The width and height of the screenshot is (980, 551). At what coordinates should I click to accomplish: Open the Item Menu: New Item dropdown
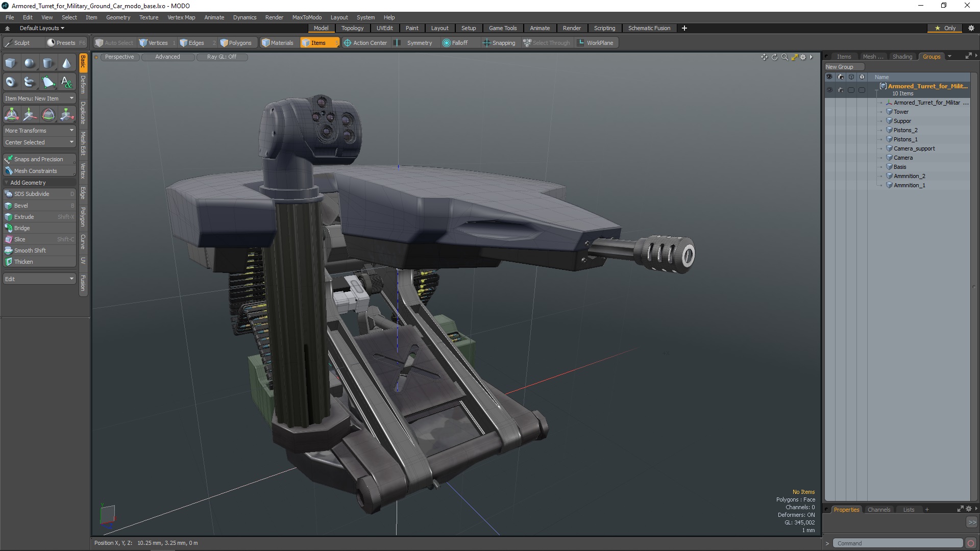point(39,98)
